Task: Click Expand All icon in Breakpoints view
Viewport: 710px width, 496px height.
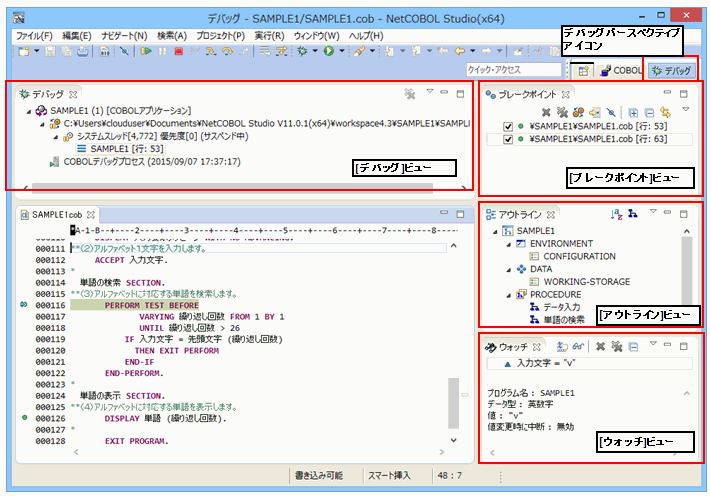Action: tap(633, 112)
